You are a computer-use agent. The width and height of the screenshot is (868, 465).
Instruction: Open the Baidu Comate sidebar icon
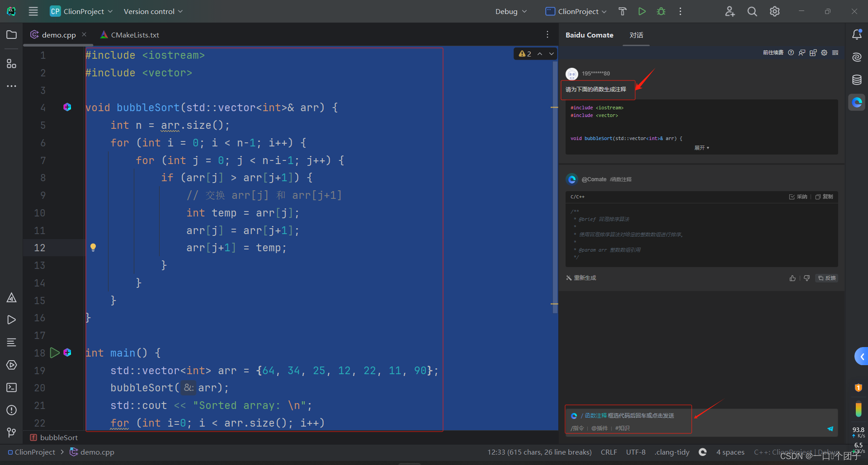[857, 102]
